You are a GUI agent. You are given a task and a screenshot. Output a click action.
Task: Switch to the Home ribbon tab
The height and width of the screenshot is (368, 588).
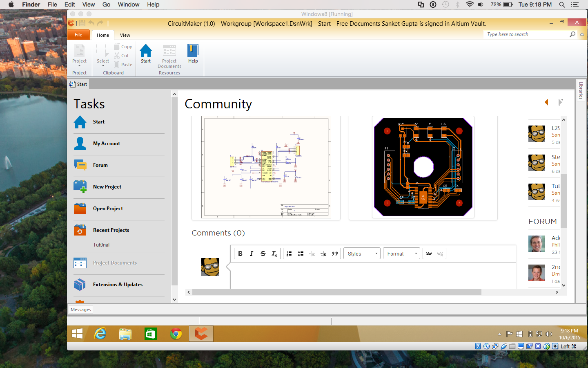tap(103, 35)
